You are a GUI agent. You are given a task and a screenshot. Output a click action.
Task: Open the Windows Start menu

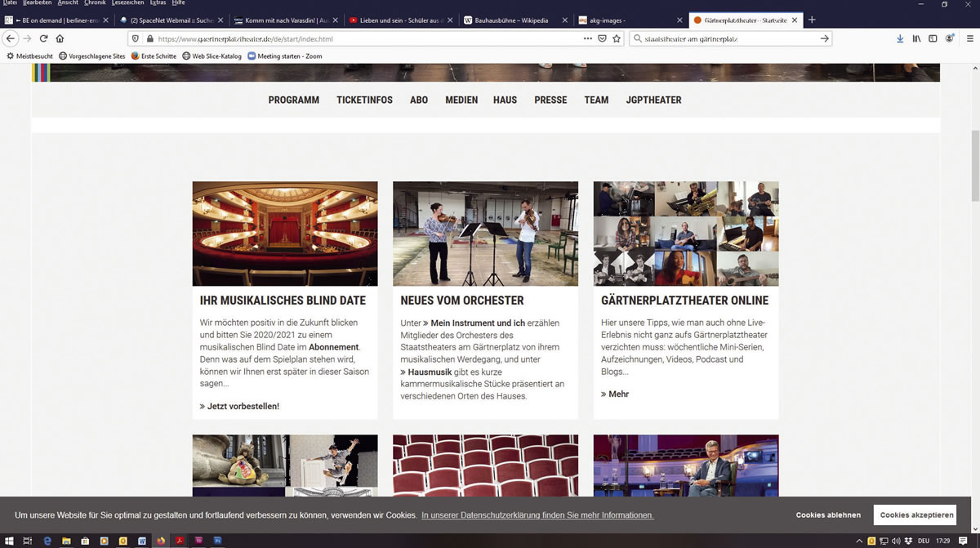pyautogui.click(x=7, y=541)
